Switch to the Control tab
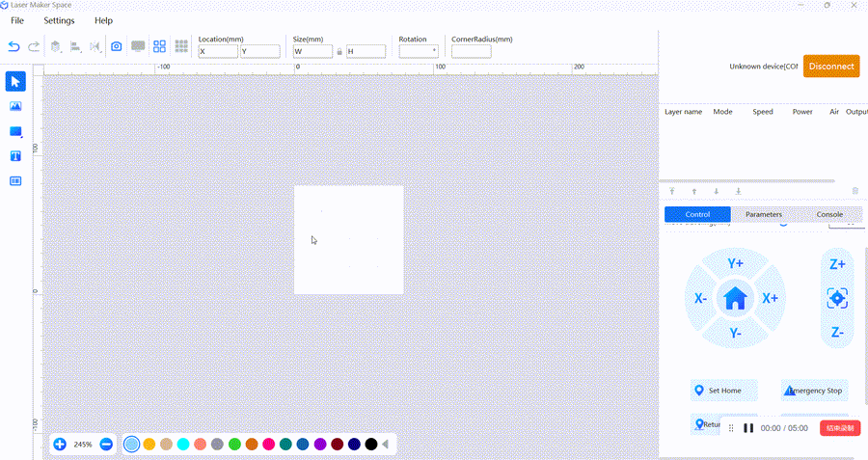This screenshot has width=868, height=460. pos(697,214)
